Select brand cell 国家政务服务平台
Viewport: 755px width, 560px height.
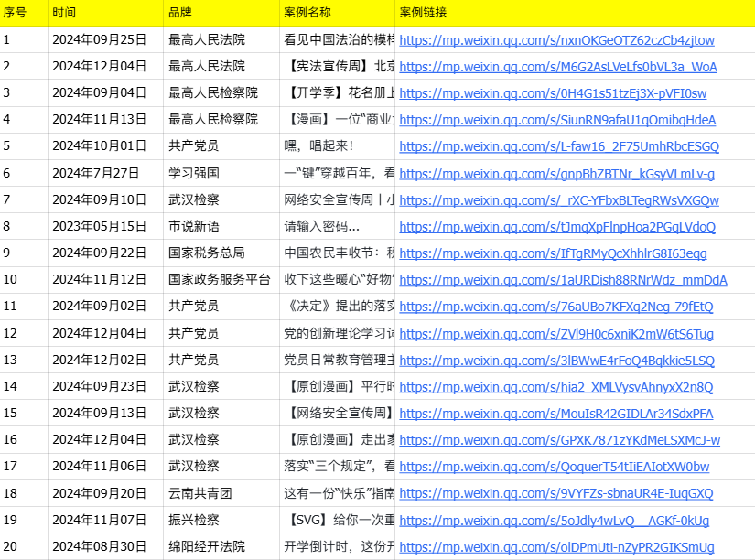(x=221, y=279)
